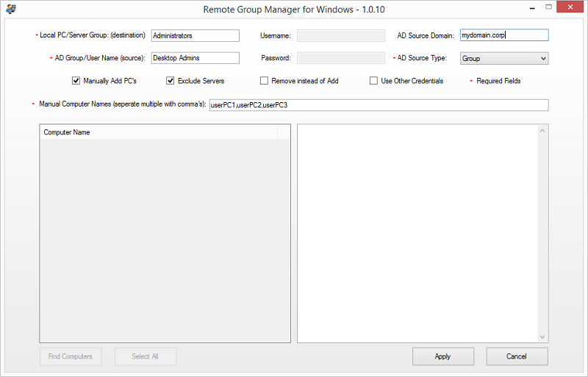Click the Find Computers button
Screen dimensions: 588x377
pos(71,356)
